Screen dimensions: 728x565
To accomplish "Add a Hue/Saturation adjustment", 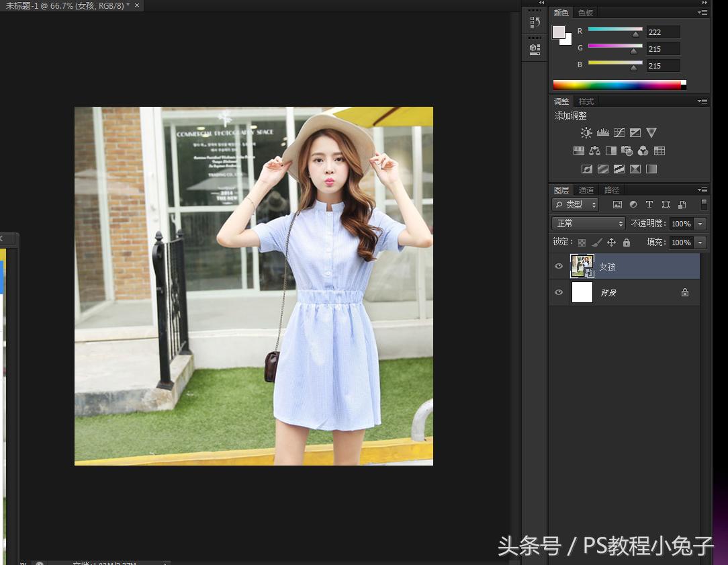I will [578, 151].
